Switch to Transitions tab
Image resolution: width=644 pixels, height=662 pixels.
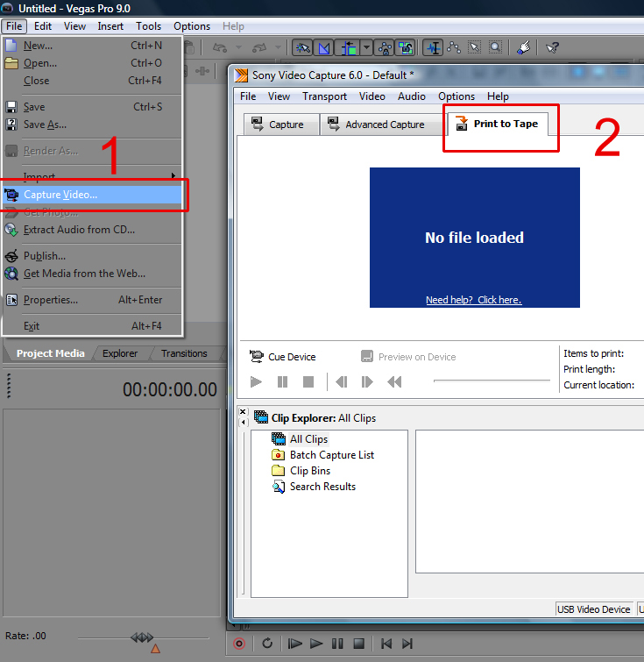[184, 353]
